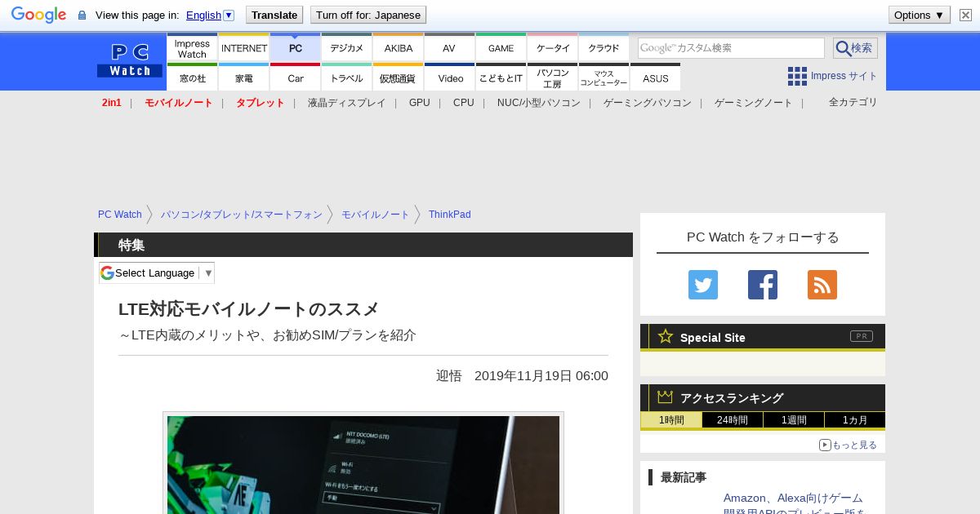Select the 1時間 ranking tab
Screen dimensions: 980x514
point(671,420)
